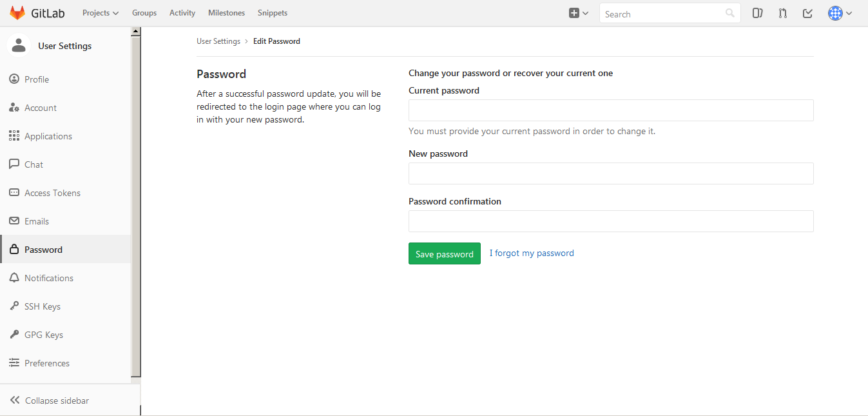Viewport: 868px width, 416px height.
Task: Open the issues icon in top bar
Action: (758, 13)
